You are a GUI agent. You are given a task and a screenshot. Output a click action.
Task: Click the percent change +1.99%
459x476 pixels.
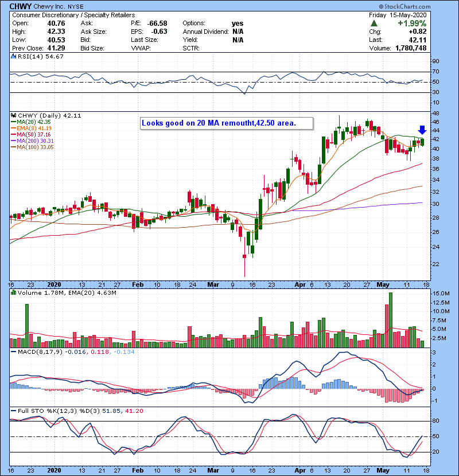point(412,24)
